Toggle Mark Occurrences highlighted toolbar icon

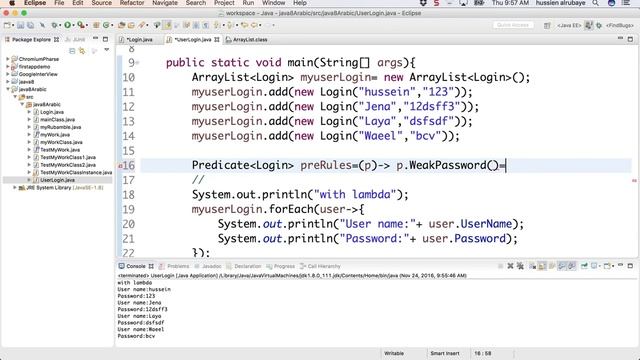(167, 25)
